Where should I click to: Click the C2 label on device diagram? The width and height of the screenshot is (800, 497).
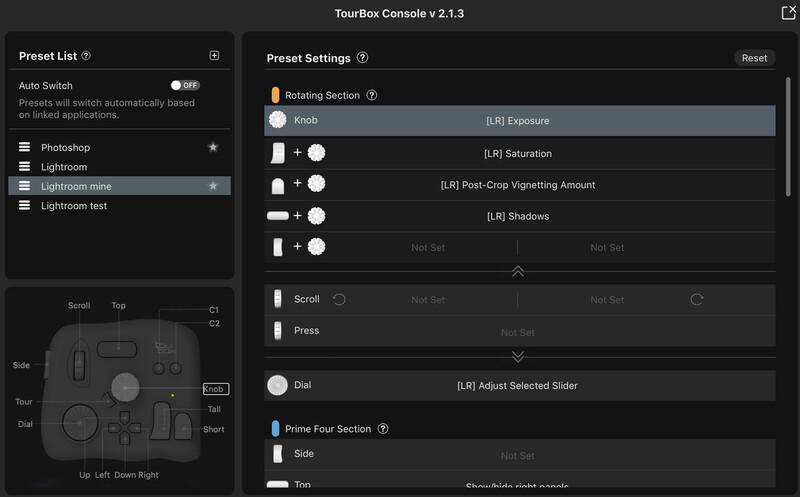pyautogui.click(x=214, y=323)
